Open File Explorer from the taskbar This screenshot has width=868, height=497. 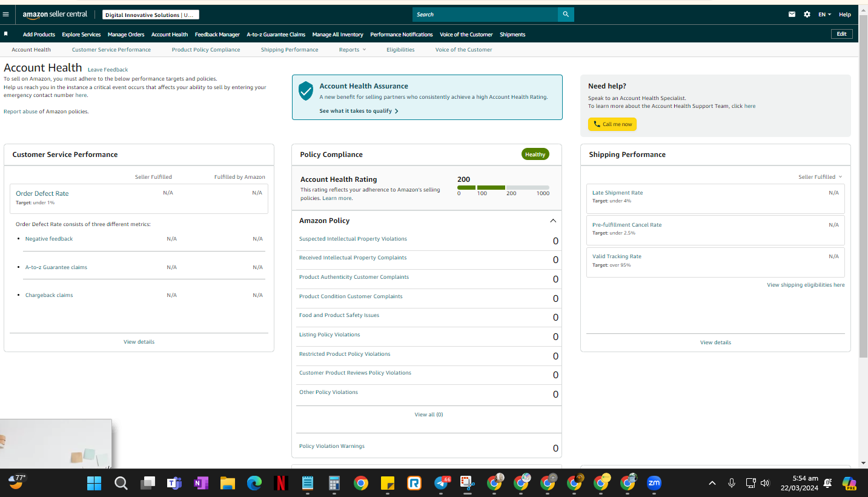click(228, 483)
